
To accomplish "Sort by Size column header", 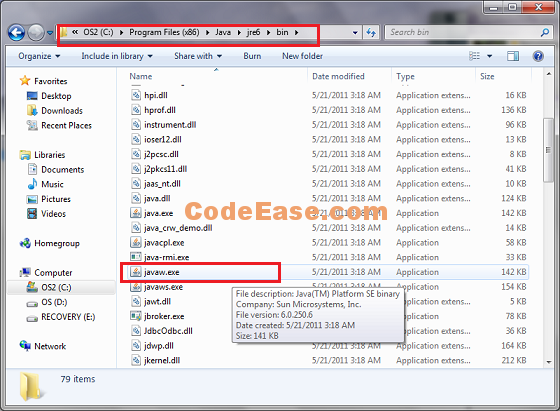I will pyautogui.click(x=487, y=76).
